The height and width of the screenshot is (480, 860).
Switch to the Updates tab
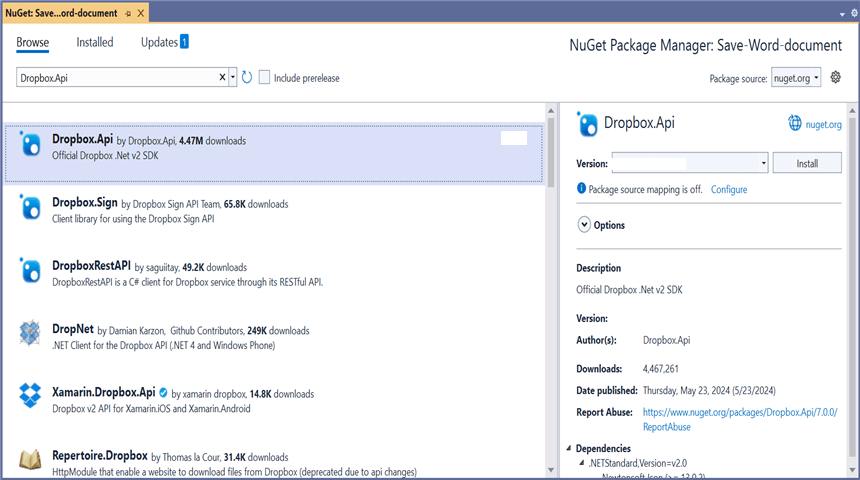159,42
